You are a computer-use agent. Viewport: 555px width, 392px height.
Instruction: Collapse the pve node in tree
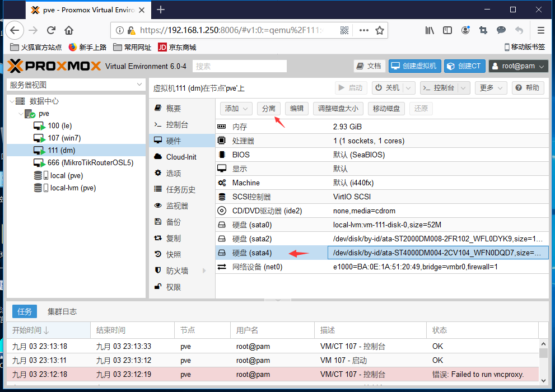tap(21, 114)
